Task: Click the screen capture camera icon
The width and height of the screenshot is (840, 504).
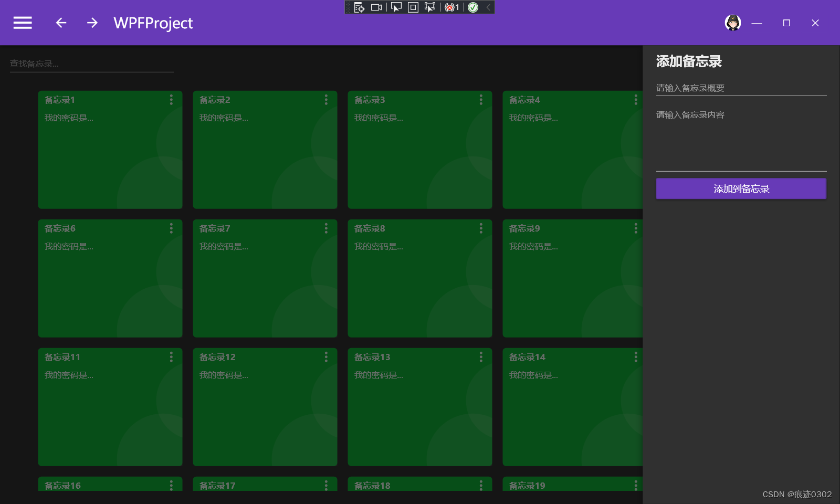Action: point(376,7)
